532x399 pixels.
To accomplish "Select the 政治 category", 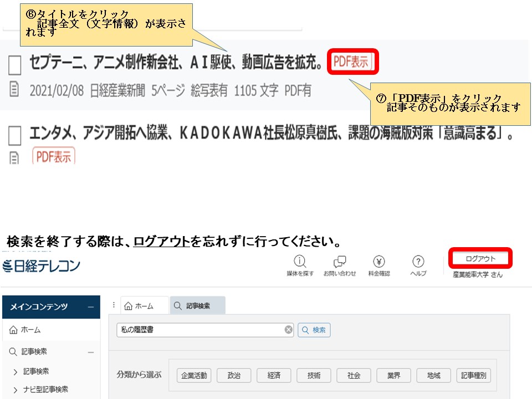I will pos(234,375).
